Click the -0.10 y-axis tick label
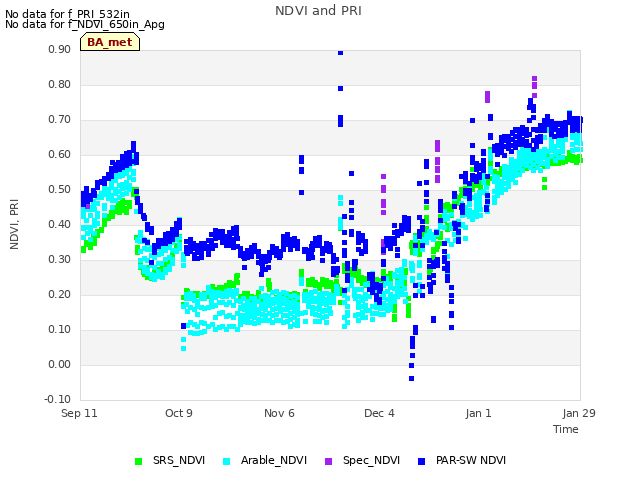The height and width of the screenshot is (480, 640). click(x=58, y=399)
